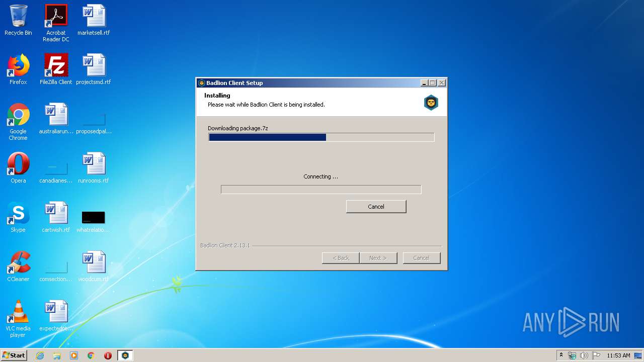Launch CCleaner desktop shortcut
644x362 pixels.
(18, 266)
